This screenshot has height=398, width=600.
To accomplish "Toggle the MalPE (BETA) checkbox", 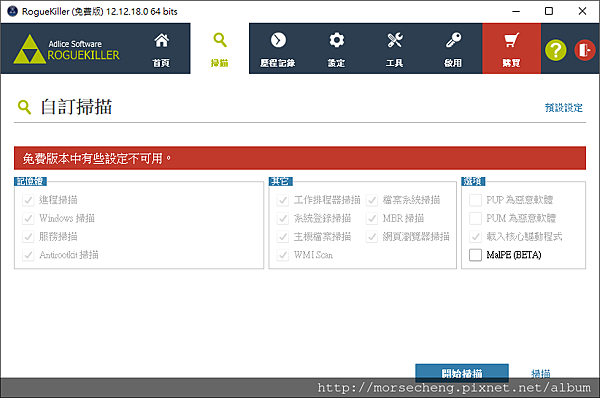I will (475, 255).
